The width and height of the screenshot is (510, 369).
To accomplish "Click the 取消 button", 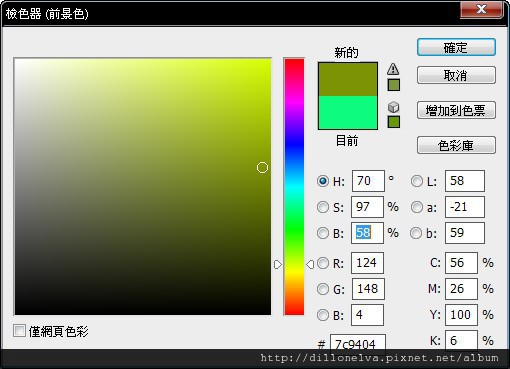I will [x=456, y=75].
